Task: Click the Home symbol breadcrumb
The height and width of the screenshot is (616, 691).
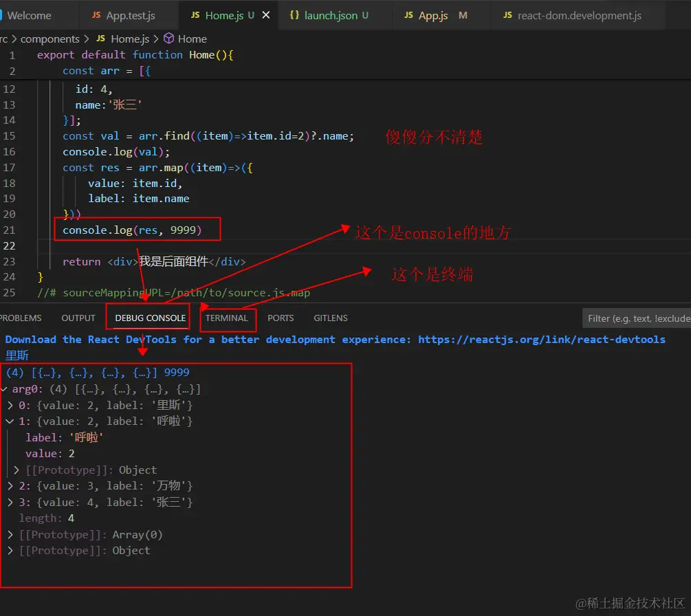Action: click(192, 38)
